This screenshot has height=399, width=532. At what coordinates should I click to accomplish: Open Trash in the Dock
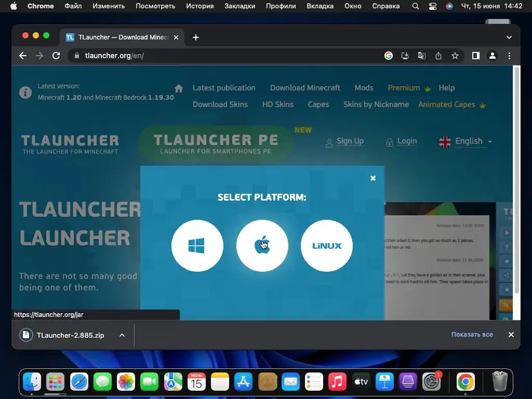500,381
